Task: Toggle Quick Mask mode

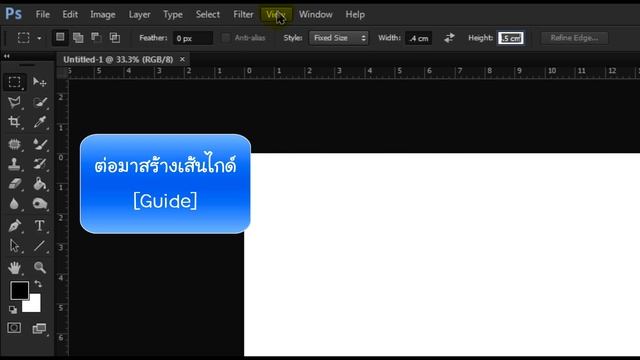Action: (14, 328)
